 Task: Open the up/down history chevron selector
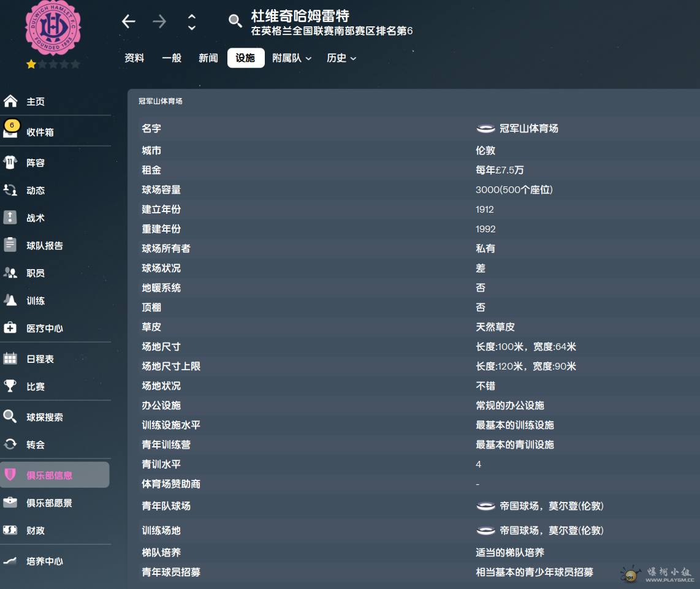tap(192, 22)
